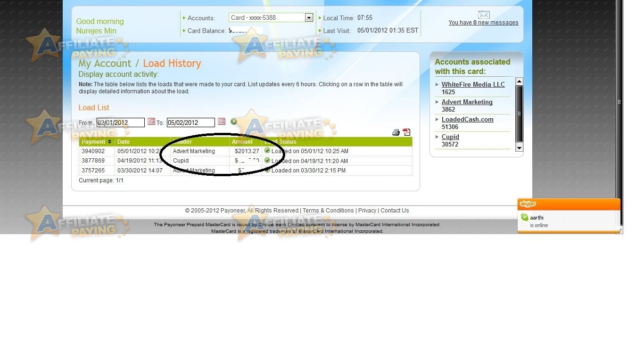Screen dimensions: 644x343
Task: Click the accounts list scroll up arrow
Action: [x=519, y=81]
